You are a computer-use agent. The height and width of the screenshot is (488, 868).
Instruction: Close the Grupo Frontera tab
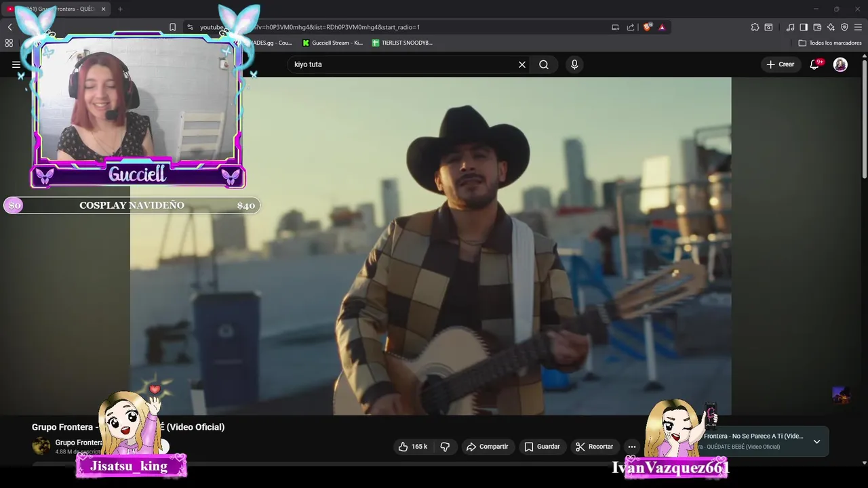103,9
